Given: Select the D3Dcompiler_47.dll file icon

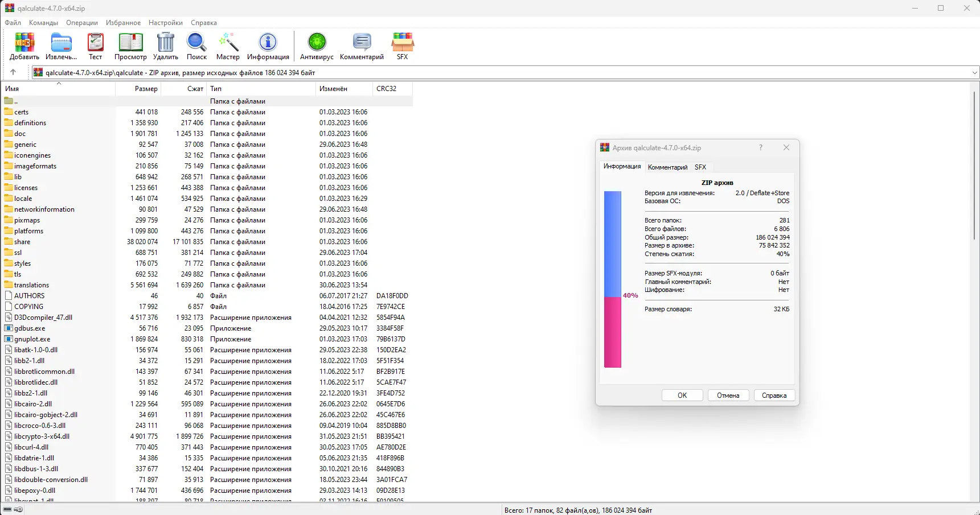Looking at the screenshot, I should pyautogui.click(x=9, y=318).
